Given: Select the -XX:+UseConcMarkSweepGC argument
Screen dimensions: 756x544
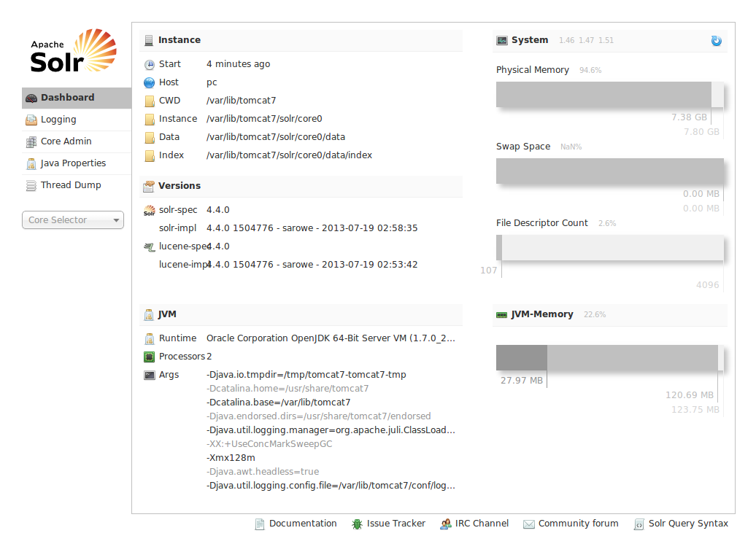Looking at the screenshot, I should [x=269, y=444].
